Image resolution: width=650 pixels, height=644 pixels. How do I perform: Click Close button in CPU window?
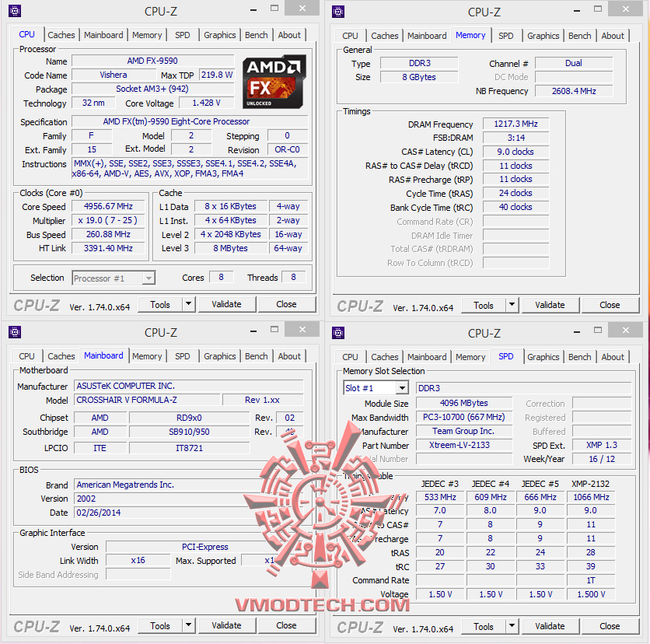286,304
